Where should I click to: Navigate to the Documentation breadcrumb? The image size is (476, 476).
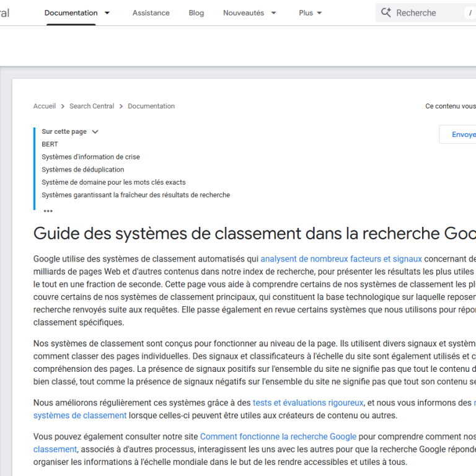151,106
